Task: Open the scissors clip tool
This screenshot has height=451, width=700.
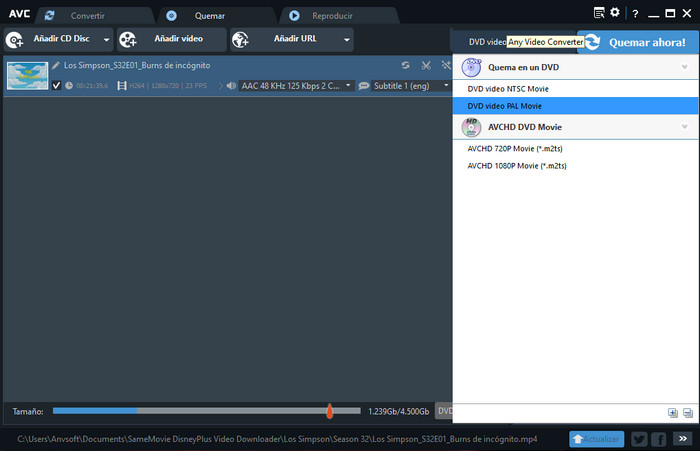Action: tap(426, 66)
